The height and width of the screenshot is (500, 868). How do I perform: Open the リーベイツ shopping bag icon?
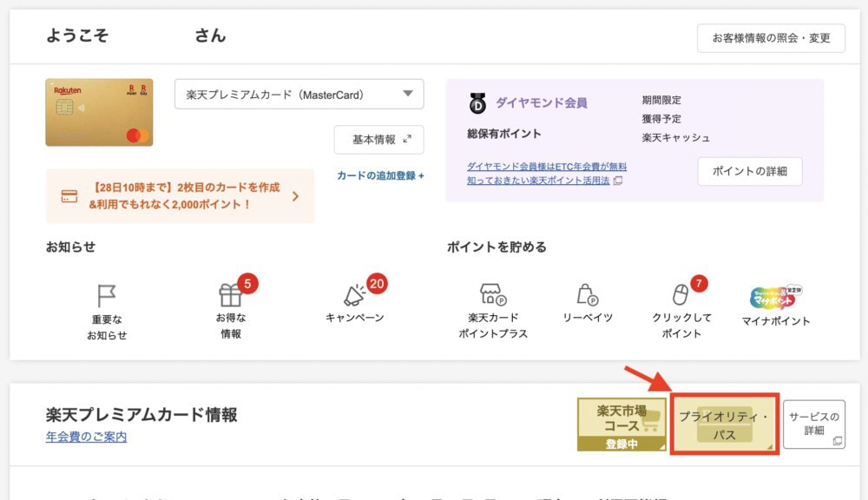tap(588, 294)
